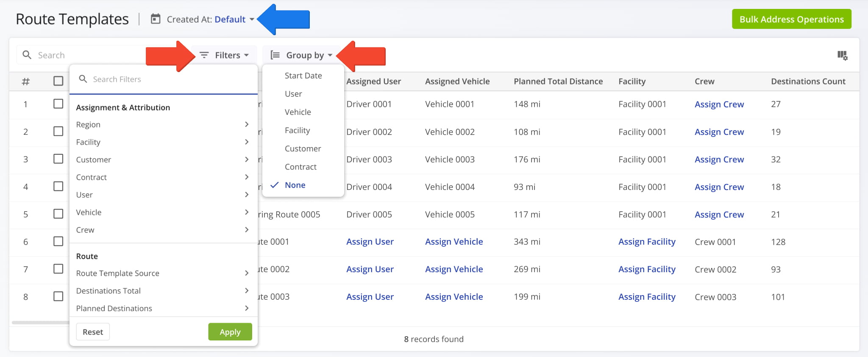The width and height of the screenshot is (868, 357).
Task: Open the column settings icon
Action: pos(842,55)
